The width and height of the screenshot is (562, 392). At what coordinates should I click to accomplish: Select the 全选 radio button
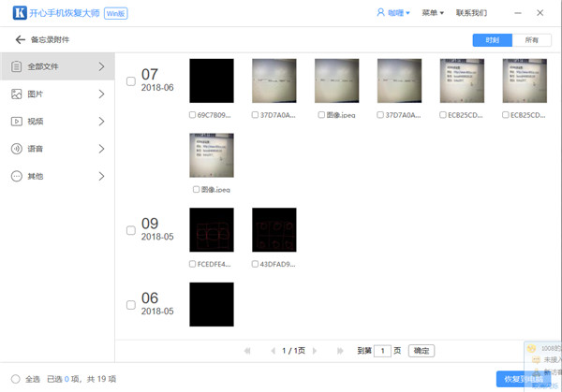click(x=15, y=379)
